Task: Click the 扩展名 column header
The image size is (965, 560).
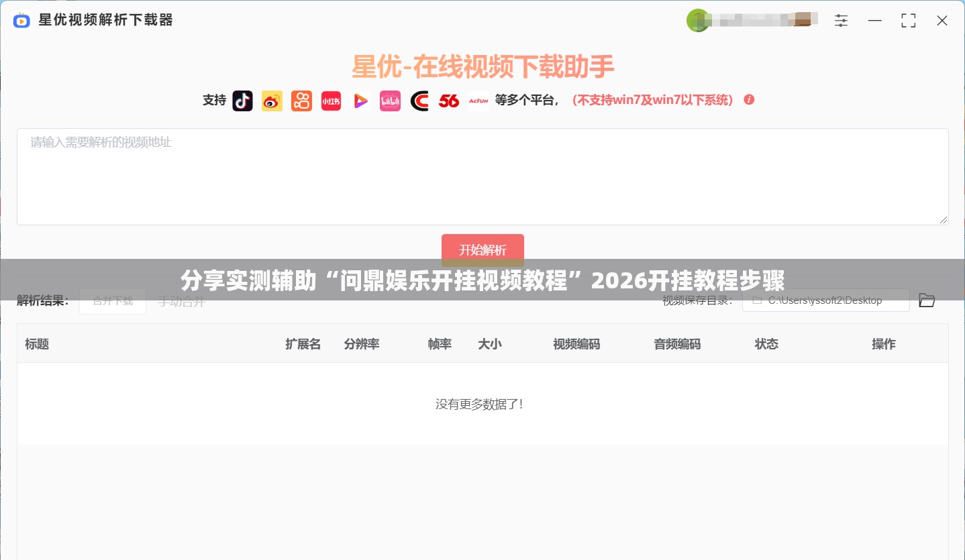Action: point(303,344)
